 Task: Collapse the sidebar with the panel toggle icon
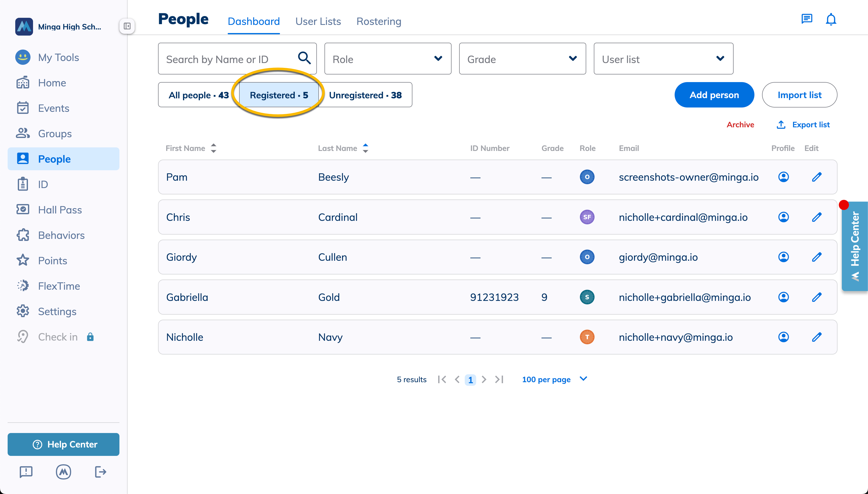[x=127, y=26]
